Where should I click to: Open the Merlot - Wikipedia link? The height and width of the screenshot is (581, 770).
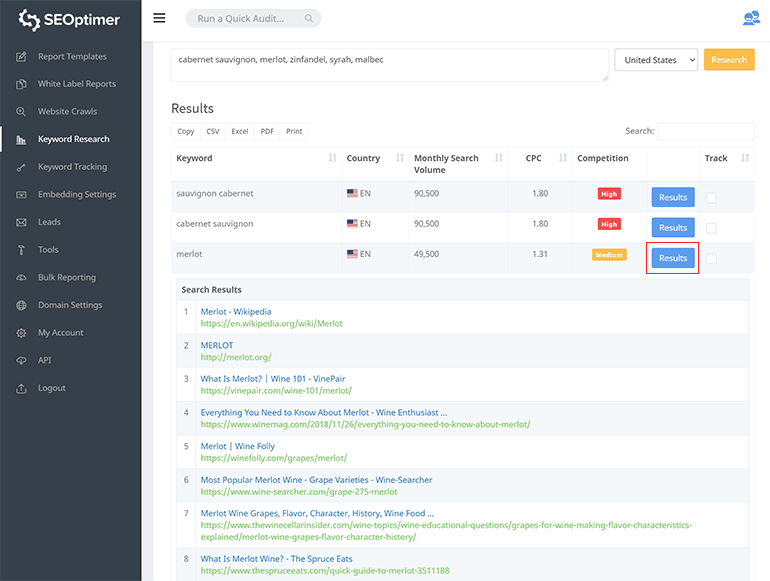pos(236,312)
